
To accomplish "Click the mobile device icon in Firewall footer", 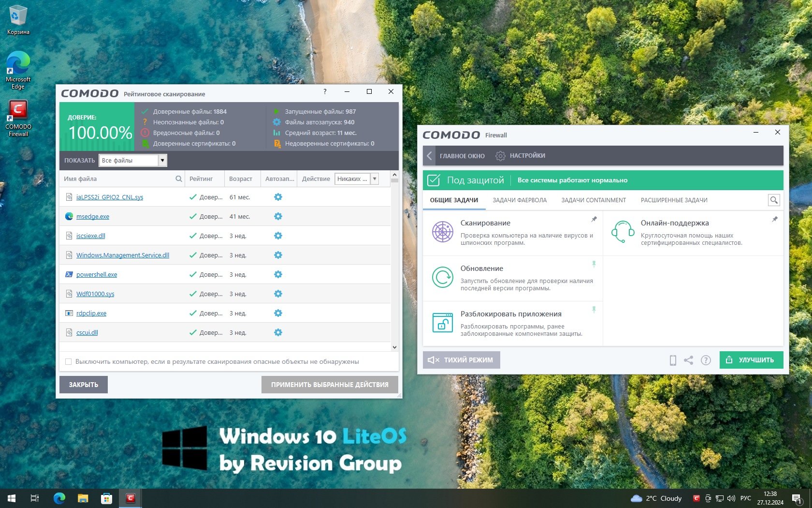I will coord(672,360).
